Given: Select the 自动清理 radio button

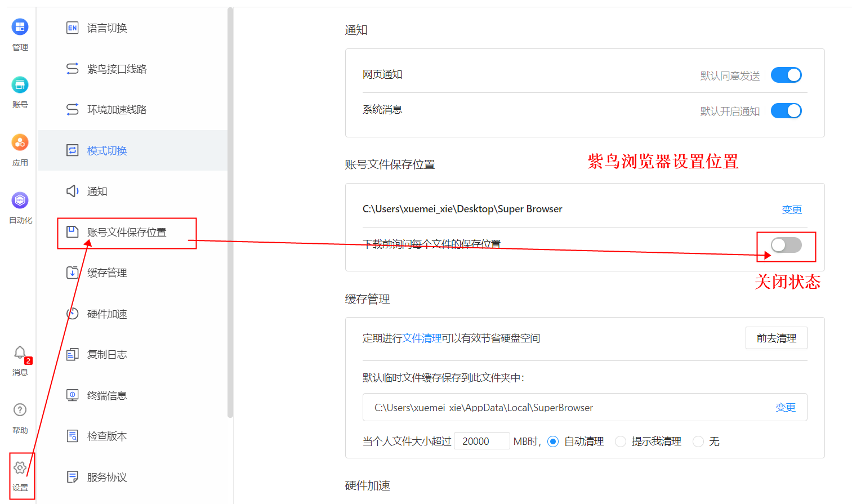Looking at the screenshot, I should (x=553, y=441).
